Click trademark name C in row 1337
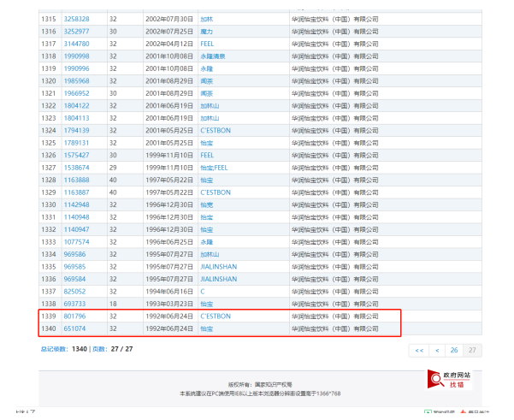The width and height of the screenshot is (514, 420). pos(202,291)
